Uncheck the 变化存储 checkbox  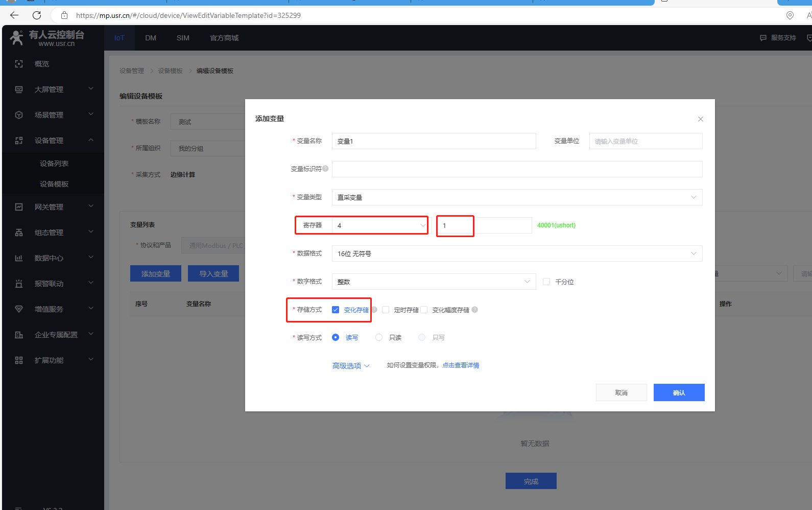tap(336, 310)
